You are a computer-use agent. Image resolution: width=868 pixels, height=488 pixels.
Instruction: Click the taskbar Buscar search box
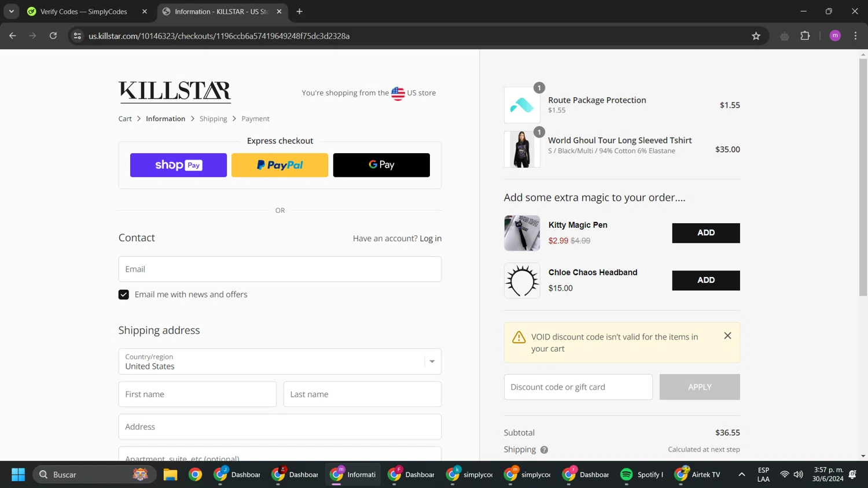(x=94, y=475)
